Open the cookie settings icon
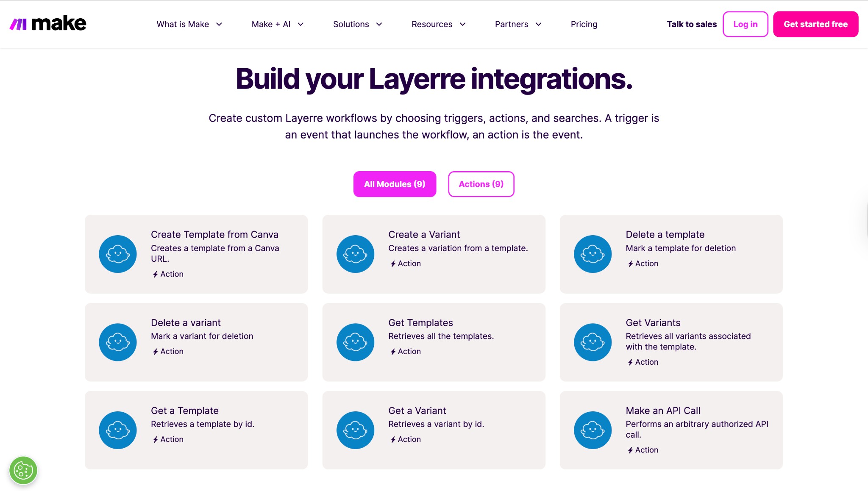The height and width of the screenshot is (491, 868). [23, 470]
